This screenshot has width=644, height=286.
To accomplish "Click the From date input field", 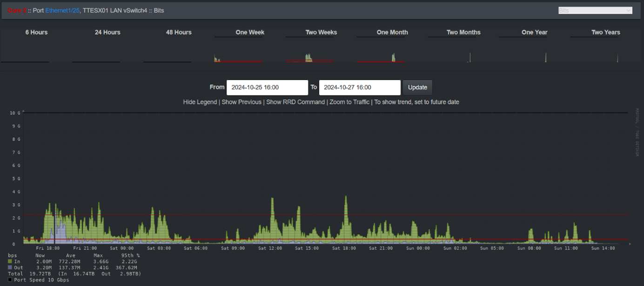I will [x=267, y=88].
